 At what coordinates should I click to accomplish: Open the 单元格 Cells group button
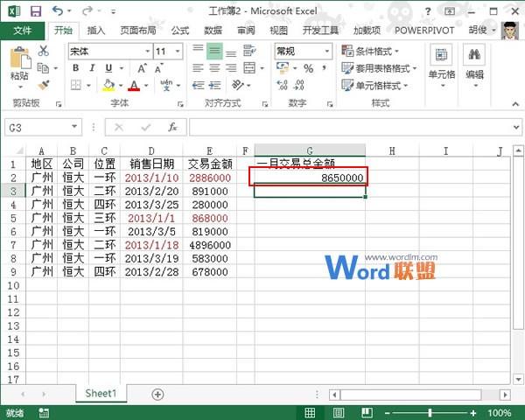(442, 67)
